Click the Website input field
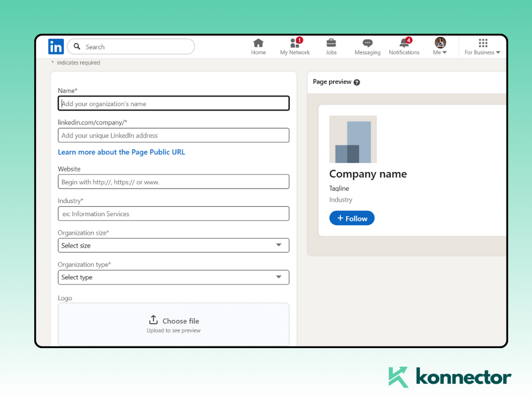Viewport: 532px width, 399px height. (174, 182)
